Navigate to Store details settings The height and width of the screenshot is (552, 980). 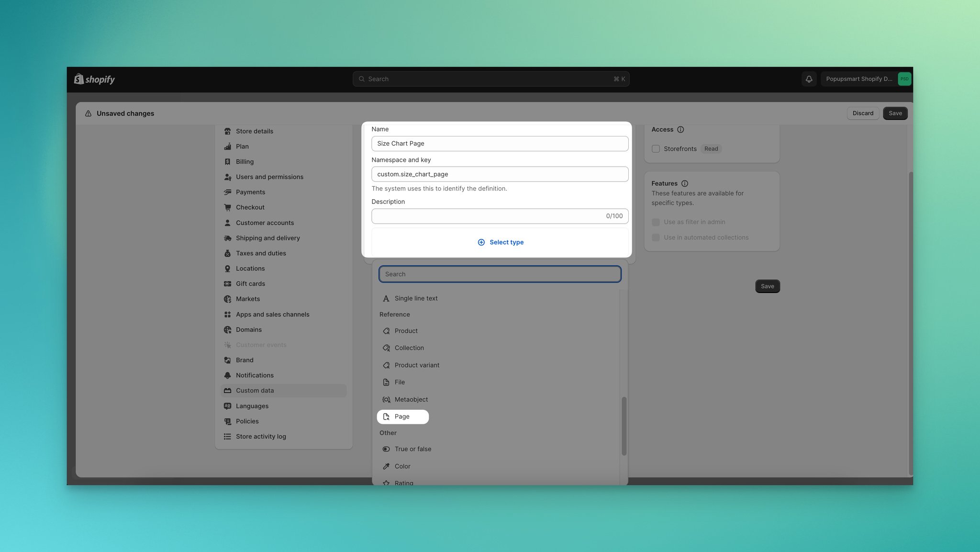255,131
